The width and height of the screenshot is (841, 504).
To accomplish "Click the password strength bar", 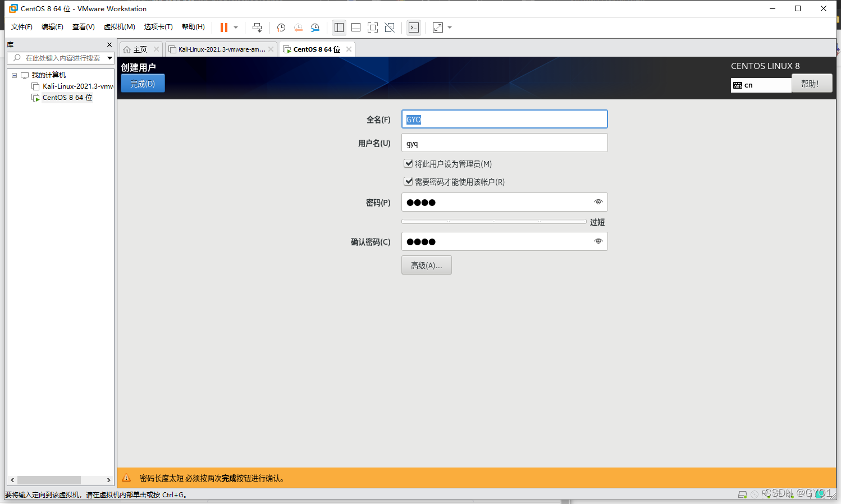I will coord(494,222).
